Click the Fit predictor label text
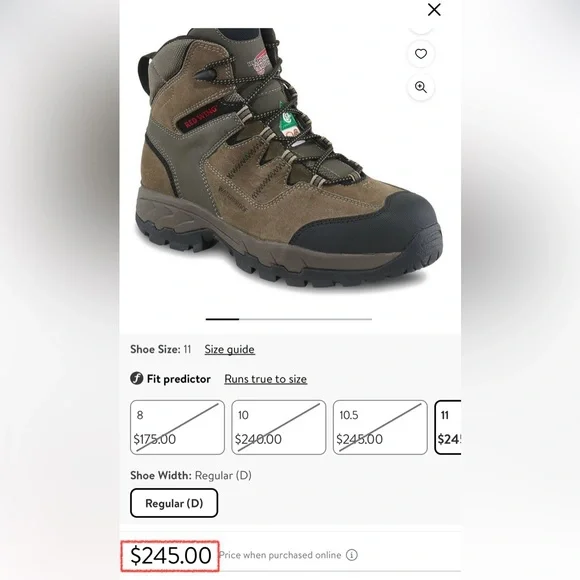This screenshot has height=580, width=580. (x=179, y=379)
